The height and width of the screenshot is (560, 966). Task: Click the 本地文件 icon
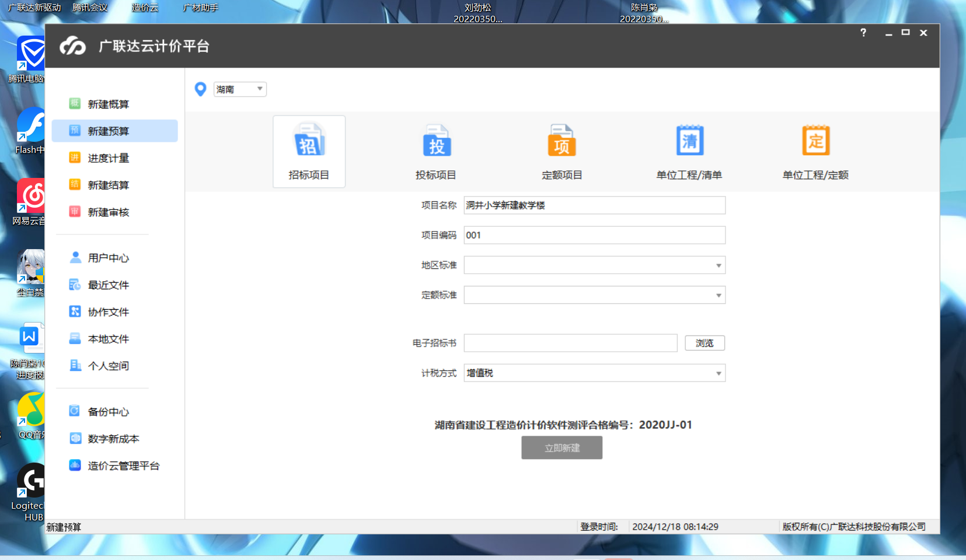pyautogui.click(x=75, y=338)
